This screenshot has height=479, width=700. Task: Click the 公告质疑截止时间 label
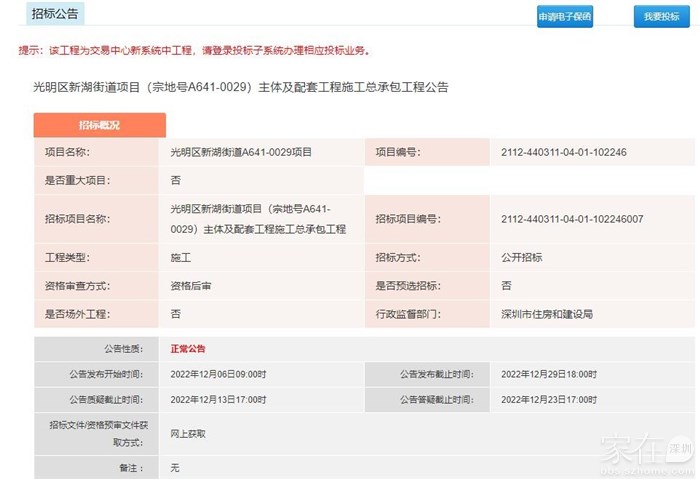[x=106, y=400]
